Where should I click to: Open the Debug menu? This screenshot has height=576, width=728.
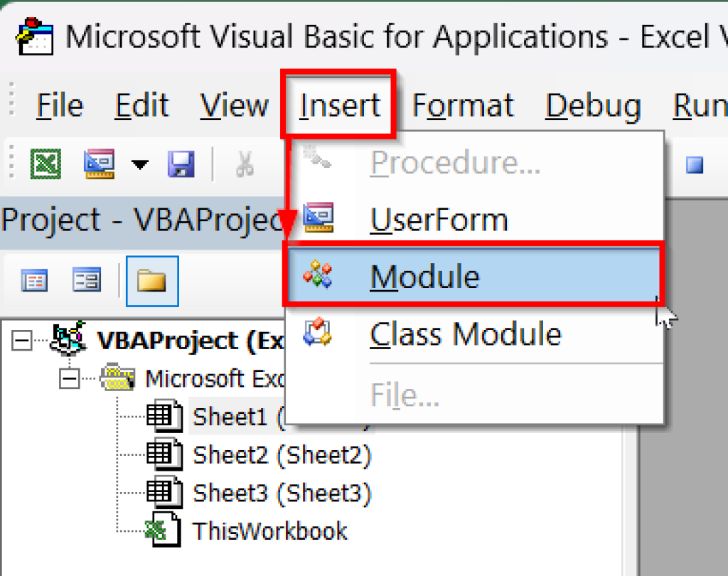click(593, 105)
